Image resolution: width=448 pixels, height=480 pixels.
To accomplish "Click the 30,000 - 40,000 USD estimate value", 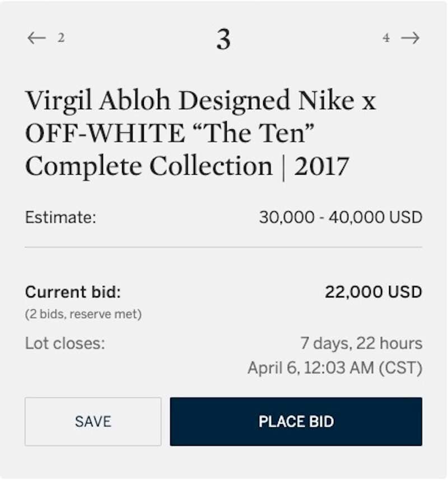I will coord(340,217).
